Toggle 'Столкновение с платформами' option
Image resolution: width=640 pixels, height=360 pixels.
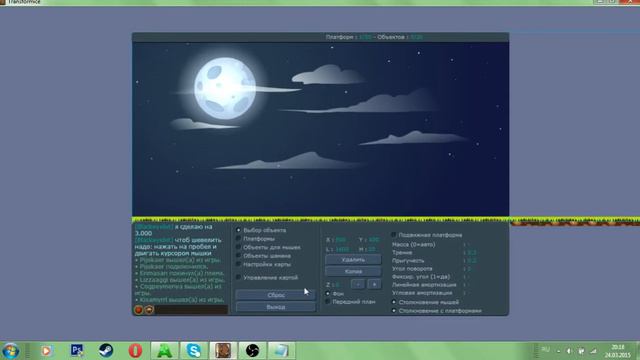(x=436, y=311)
